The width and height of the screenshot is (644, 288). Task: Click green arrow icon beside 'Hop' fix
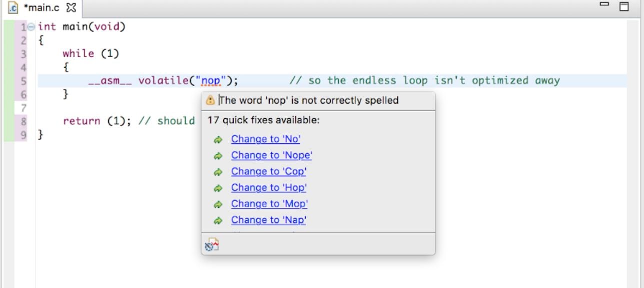coord(218,188)
